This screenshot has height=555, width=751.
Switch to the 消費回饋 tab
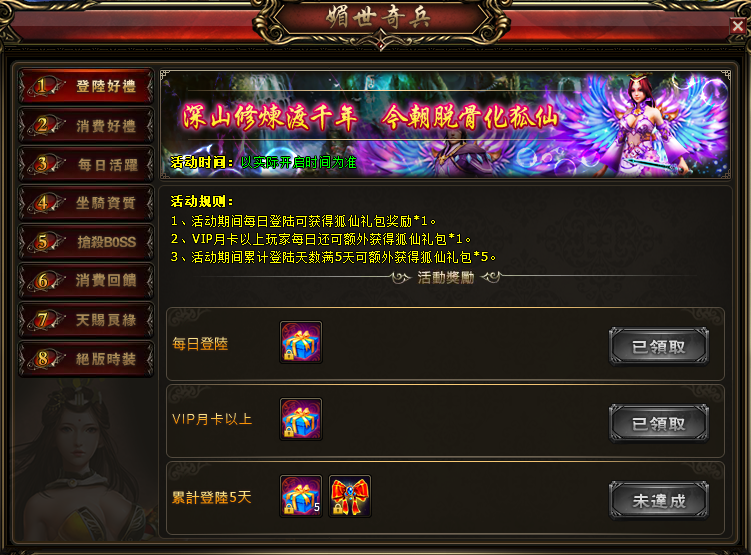pos(86,281)
